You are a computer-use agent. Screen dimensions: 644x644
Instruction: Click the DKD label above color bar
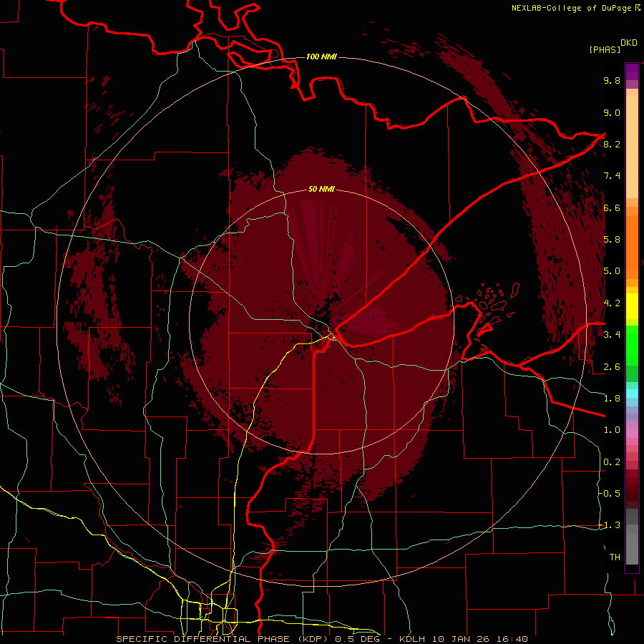(628, 43)
